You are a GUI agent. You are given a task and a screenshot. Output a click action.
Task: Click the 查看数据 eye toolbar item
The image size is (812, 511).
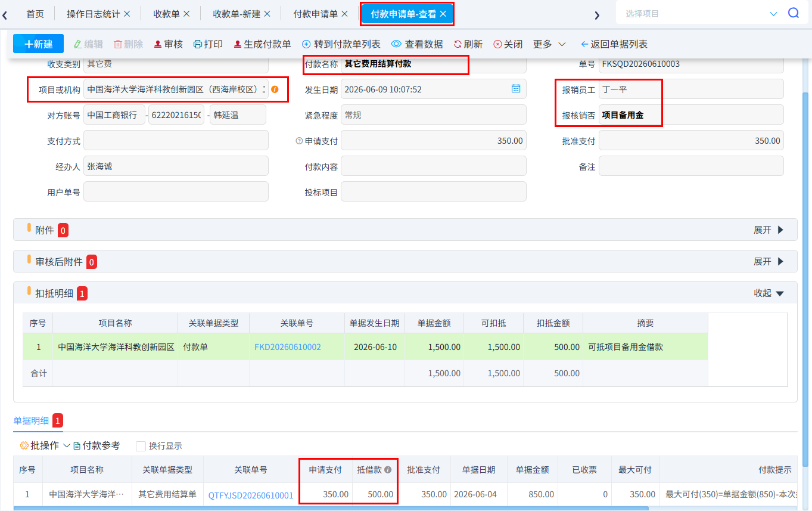417,44
